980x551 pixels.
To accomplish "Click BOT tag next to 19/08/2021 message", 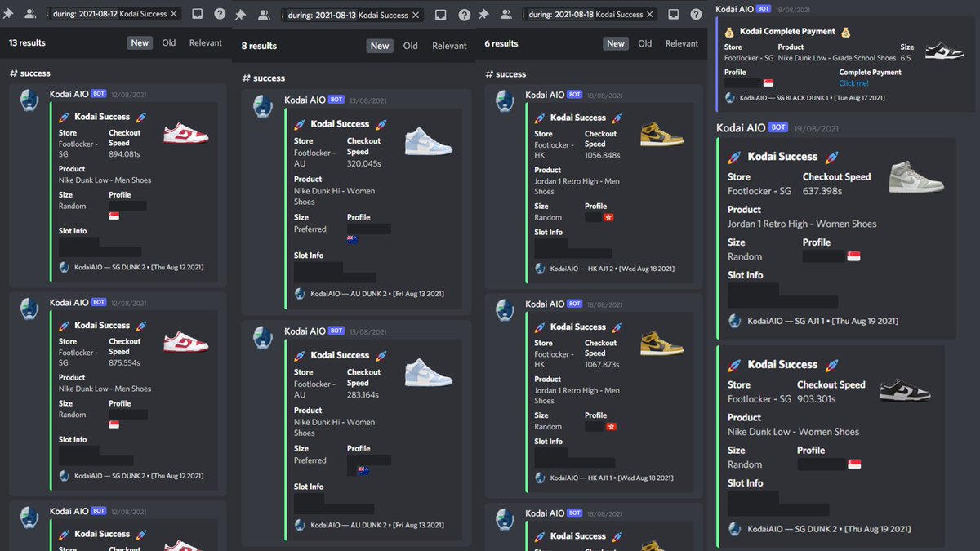I will (x=778, y=127).
